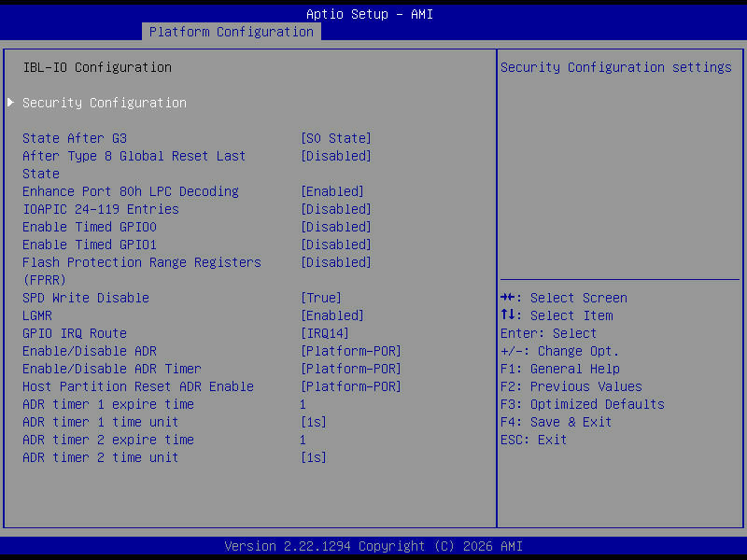The image size is (747, 560).
Task: Click the Security Configuration settings help text
Action: point(616,67)
